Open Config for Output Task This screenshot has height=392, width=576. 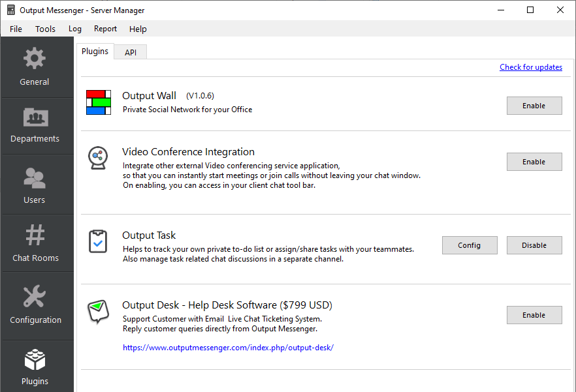pos(470,245)
